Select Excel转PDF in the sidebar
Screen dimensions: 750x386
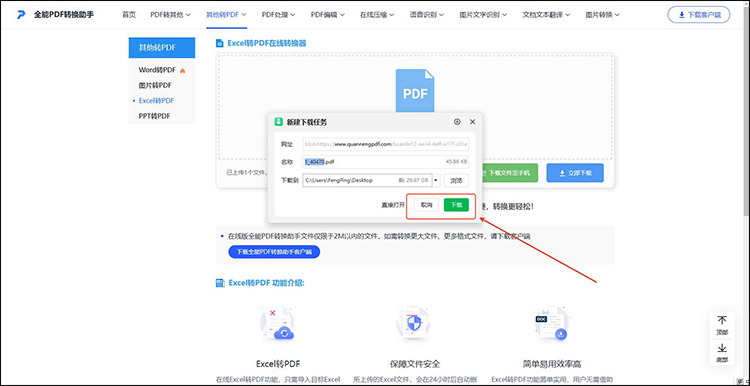pyautogui.click(x=156, y=100)
